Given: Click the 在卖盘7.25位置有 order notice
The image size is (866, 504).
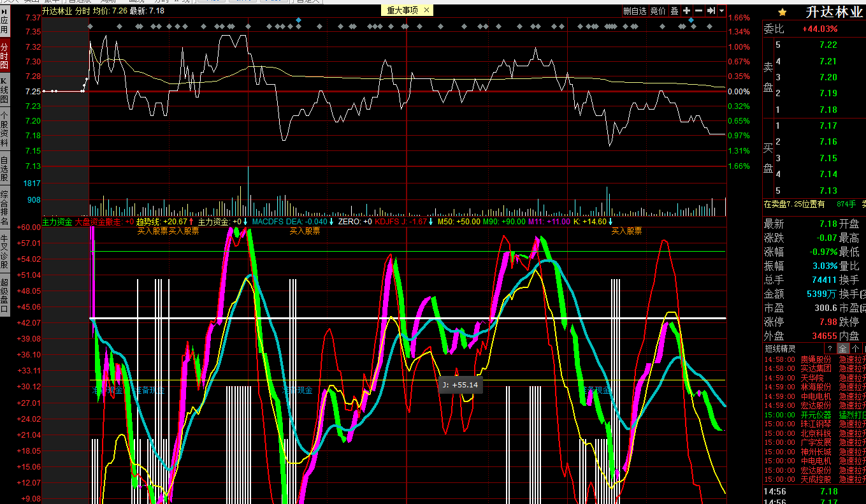Looking at the screenshot, I should pyautogui.click(x=794, y=204).
